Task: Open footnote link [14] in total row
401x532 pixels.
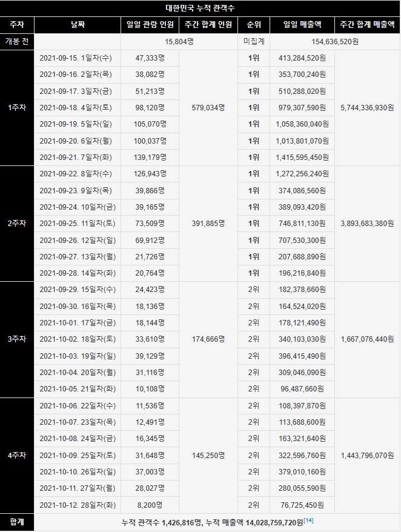Action: 309,520
